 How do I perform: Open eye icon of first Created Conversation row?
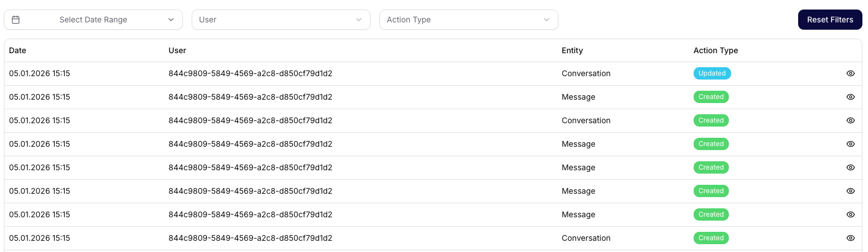pos(851,120)
